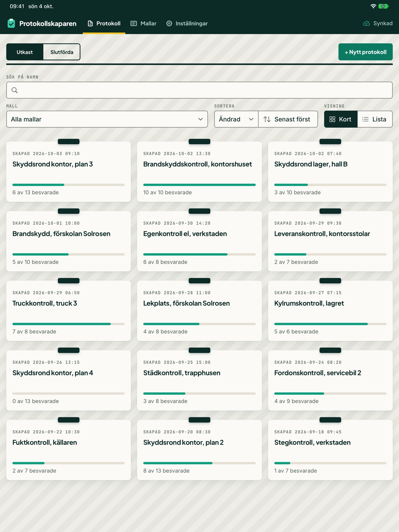Open Städkontroll, trapphusen card

click(199, 381)
